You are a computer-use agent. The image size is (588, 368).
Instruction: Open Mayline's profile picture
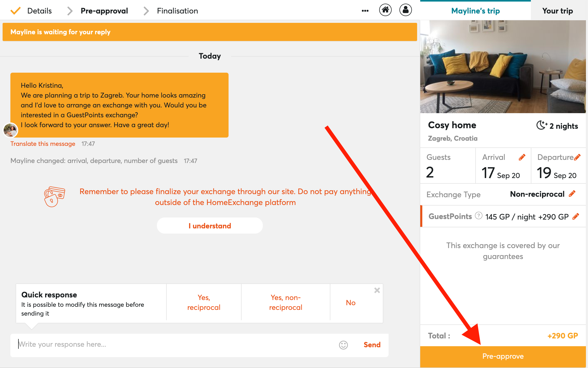[x=10, y=130]
